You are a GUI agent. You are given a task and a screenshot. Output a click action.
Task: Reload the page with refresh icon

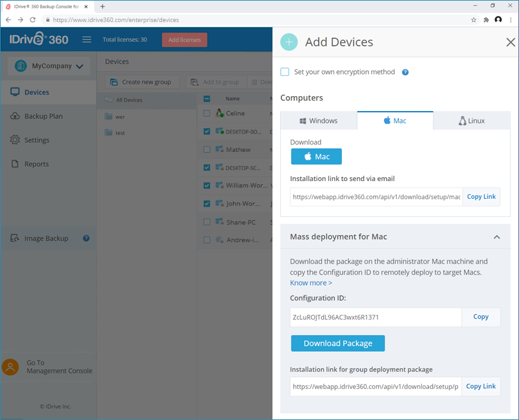pos(32,20)
